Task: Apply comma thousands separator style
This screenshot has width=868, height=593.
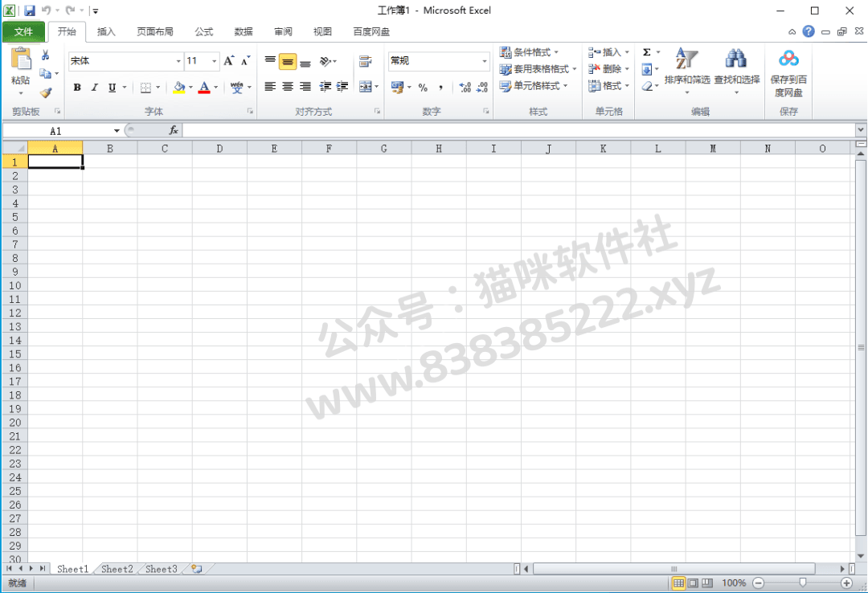Action: pyautogui.click(x=440, y=87)
